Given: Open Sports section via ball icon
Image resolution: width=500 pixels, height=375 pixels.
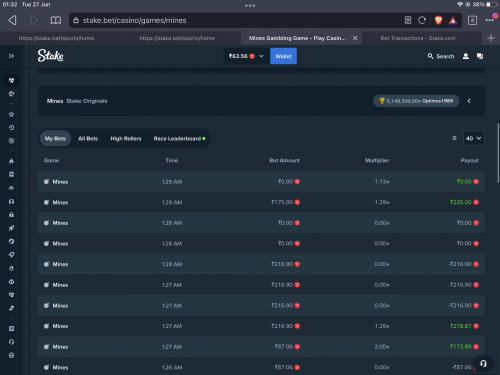Looking at the screenshot, I should [x=11, y=94].
